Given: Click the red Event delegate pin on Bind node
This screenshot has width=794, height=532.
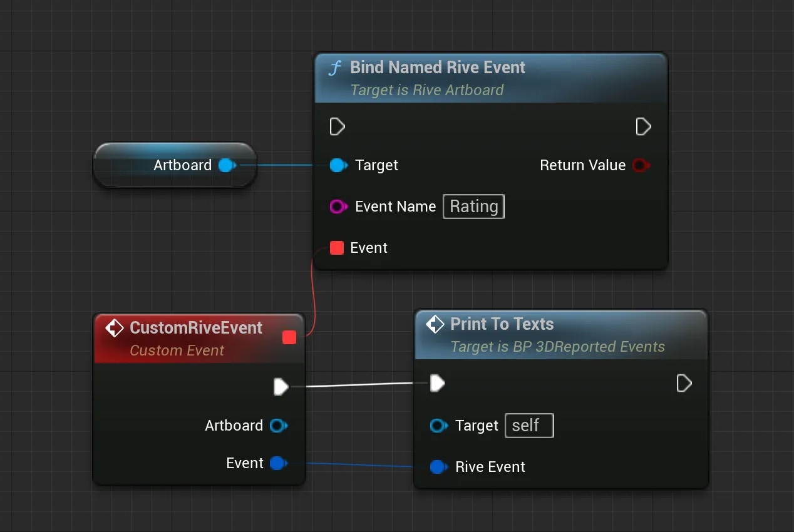Looking at the screenshot, I should pyautogui.click(x=337, y=248).
